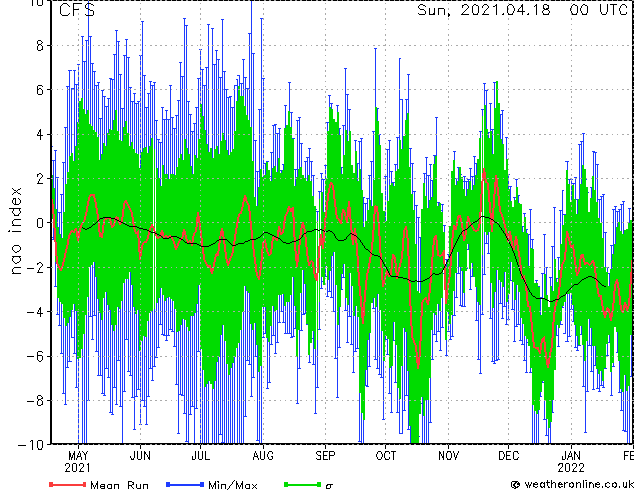This screenshot has height=490, width=634.
Task: Click the DEC month label
Action: pyautogui.click(x=509, y=456)
